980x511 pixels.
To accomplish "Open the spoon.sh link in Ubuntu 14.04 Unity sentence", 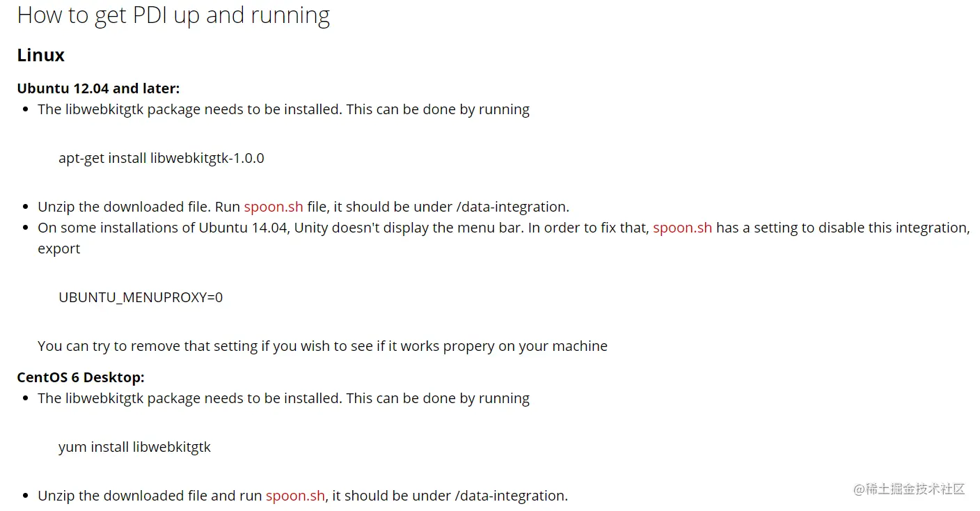I will (x=682, y=228).
